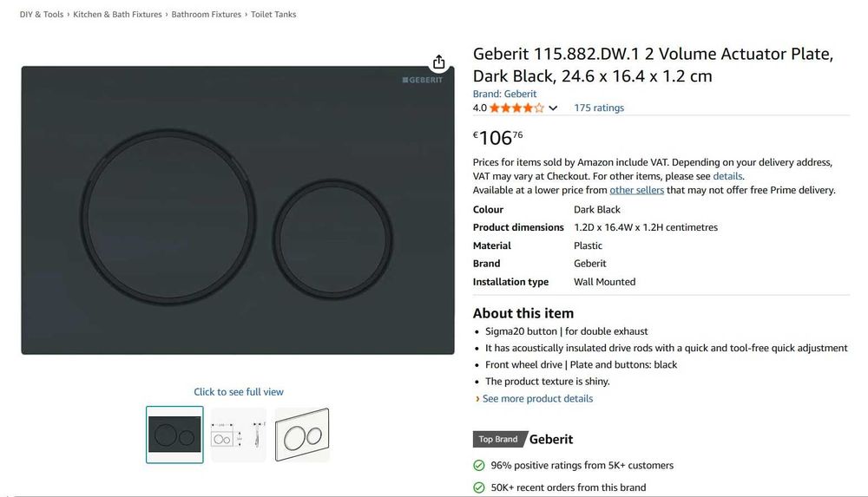868x497 pixels.
Task: Open the other sellers link
Action: tap(636, 190)
